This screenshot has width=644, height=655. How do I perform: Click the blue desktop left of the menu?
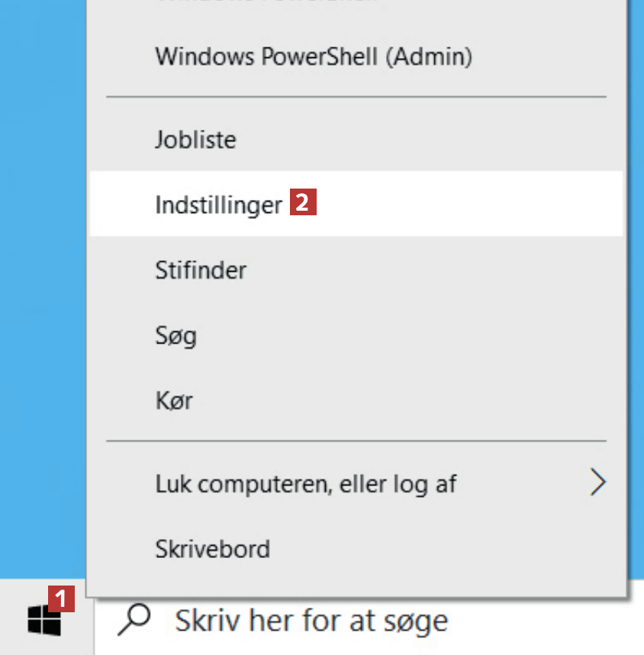pos(42,305)
